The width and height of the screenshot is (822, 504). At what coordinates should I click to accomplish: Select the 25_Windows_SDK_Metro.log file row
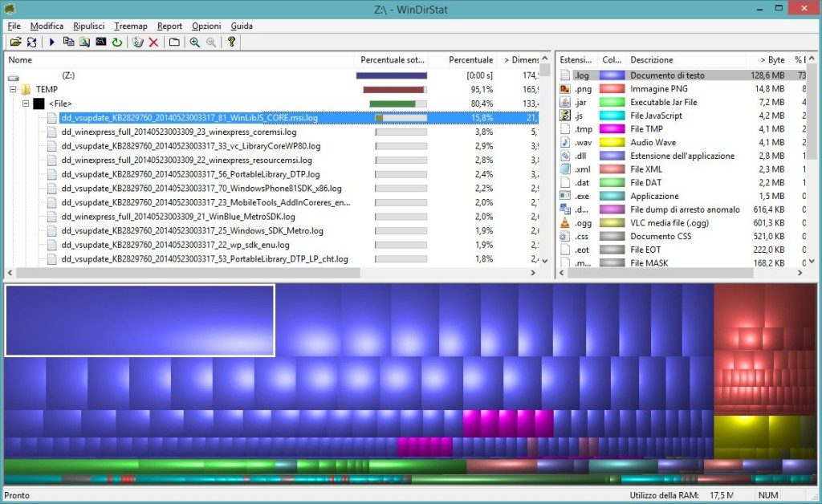tap(193, 231)
